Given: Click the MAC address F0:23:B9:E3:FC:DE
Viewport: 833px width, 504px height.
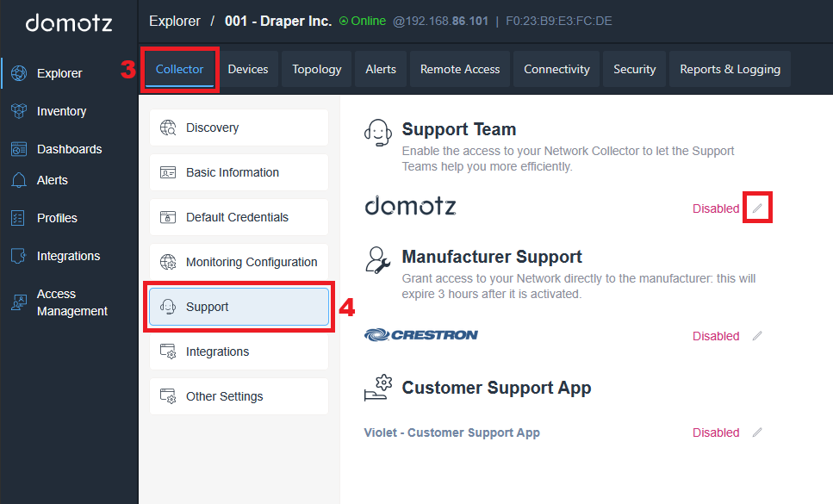Looking at the screenshot, I should tap(559, 21).
